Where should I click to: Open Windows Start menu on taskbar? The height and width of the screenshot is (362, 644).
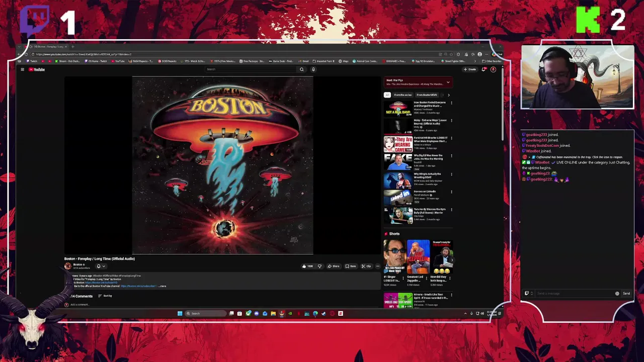tap(180, 313)
